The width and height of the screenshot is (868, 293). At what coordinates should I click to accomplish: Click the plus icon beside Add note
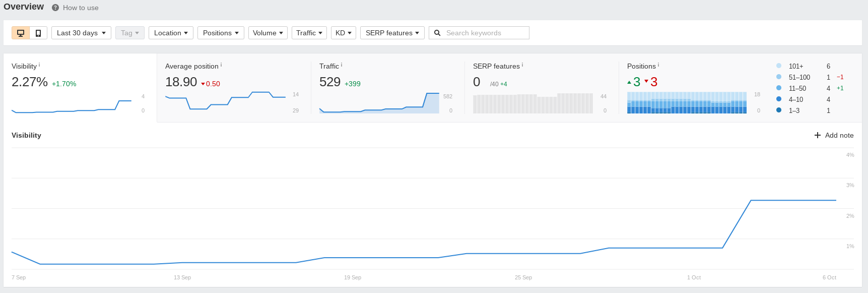tap(818, 135)
